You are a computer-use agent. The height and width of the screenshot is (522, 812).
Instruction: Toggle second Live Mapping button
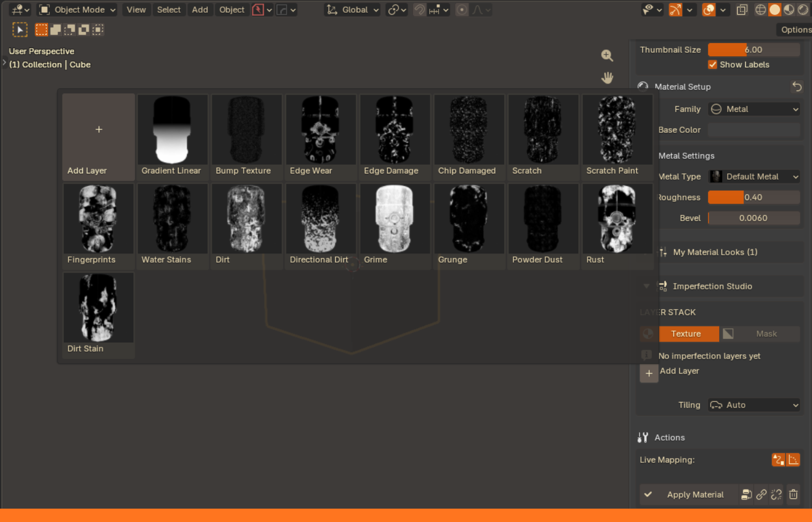pos(793,460)
